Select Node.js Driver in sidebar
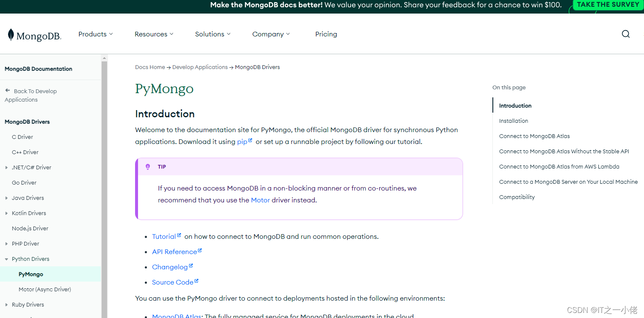The height and width of the screenshot is (318, 644). point(30,228)
